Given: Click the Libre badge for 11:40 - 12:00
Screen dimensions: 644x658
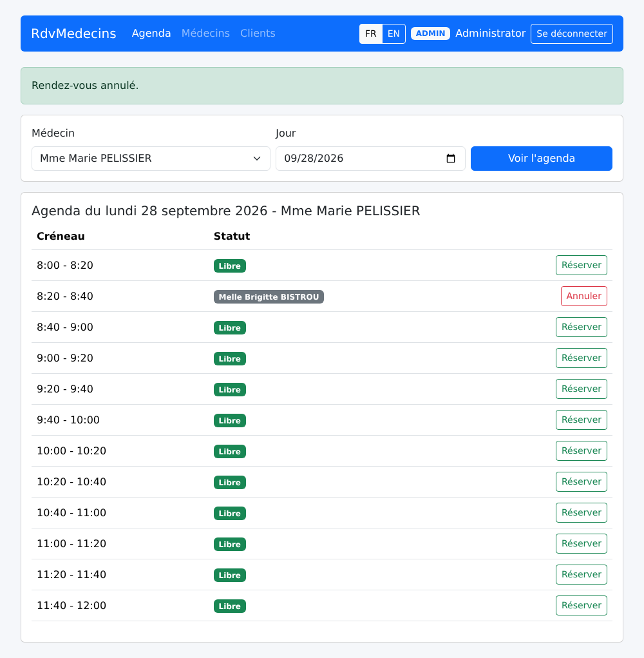Looking at the screenshot, I should pos(230,606).
